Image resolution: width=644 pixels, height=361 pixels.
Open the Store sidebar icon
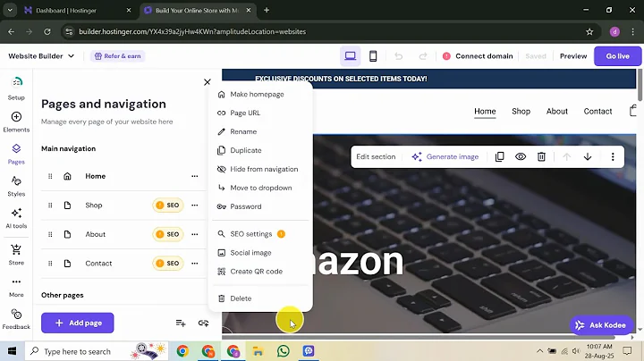click(16, 255)
